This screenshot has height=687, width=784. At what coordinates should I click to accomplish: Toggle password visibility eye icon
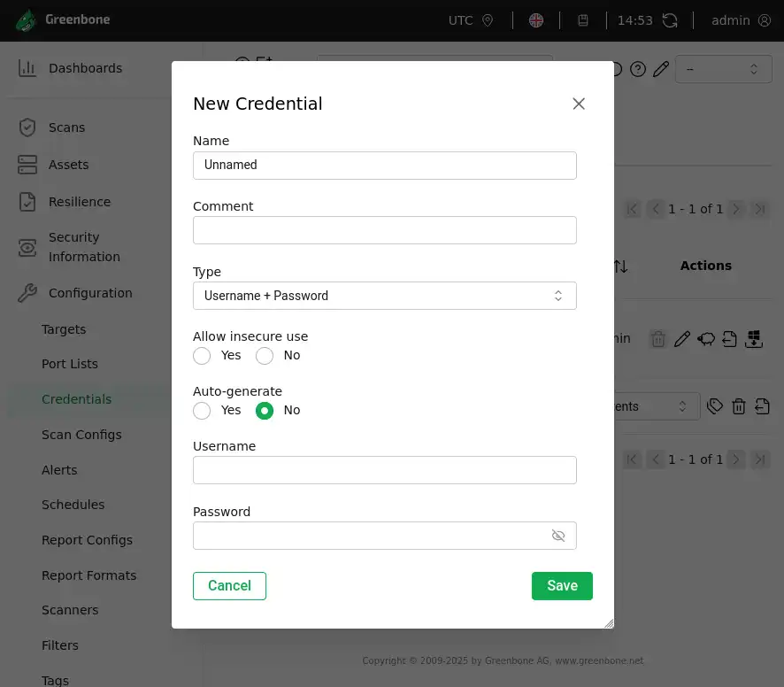pos(558,536)
